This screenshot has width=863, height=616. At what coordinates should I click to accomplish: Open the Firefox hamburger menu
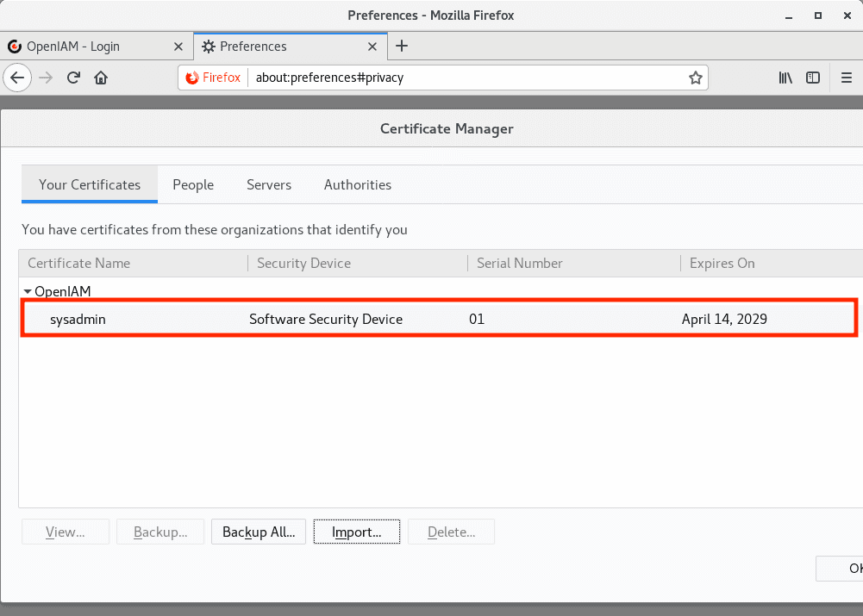pos(847,78)
